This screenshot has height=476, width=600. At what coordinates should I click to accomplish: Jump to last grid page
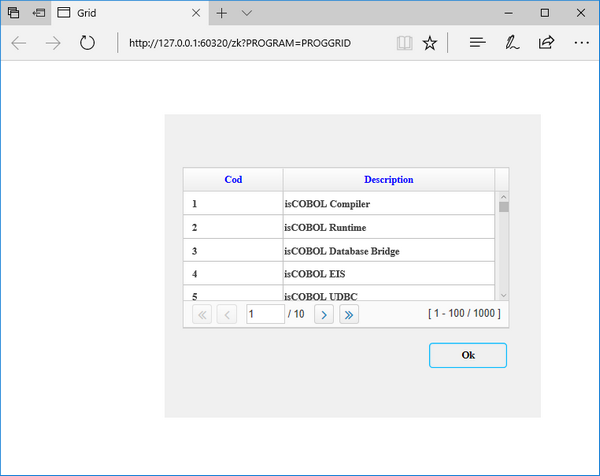tap(349, 314)
